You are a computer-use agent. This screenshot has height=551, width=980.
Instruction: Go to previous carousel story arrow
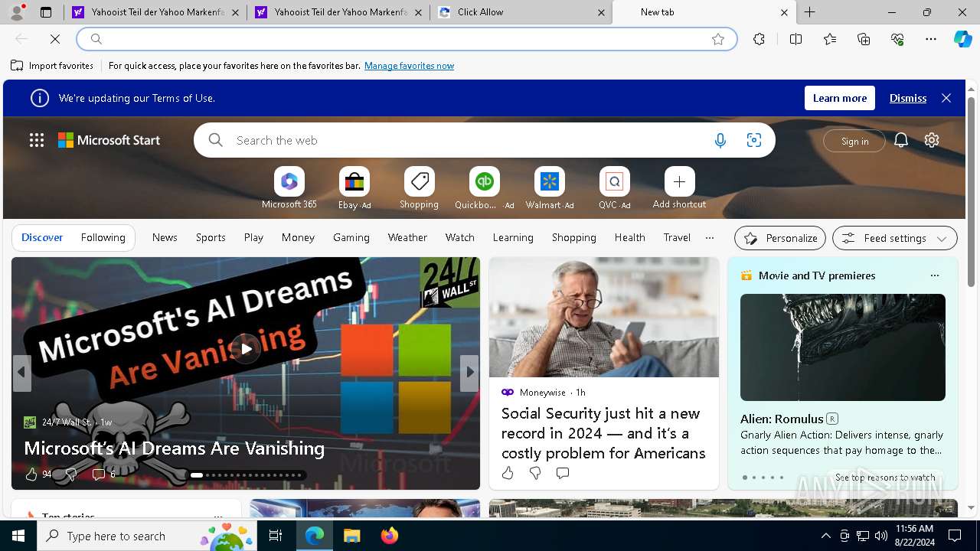tap(21, 373)
